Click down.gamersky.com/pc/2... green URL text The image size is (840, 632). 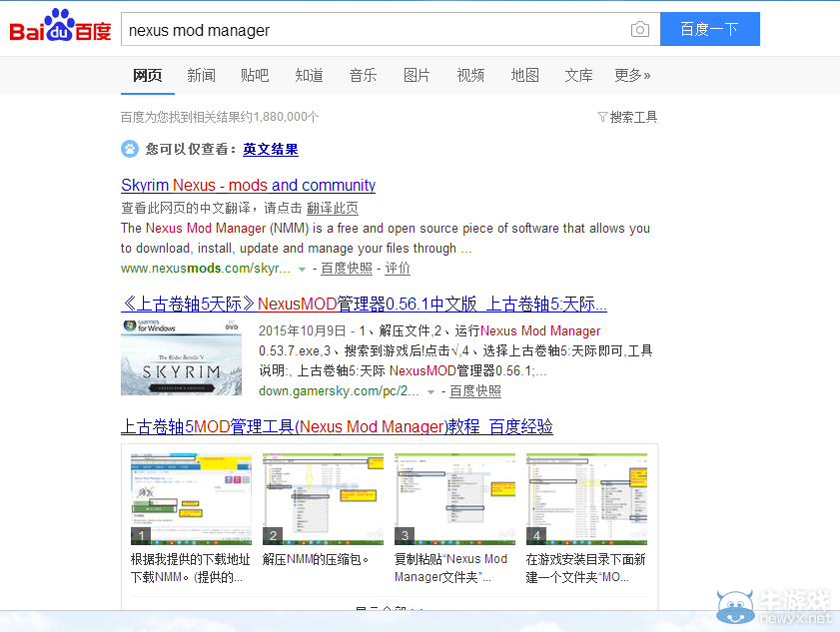pos(339,391)
